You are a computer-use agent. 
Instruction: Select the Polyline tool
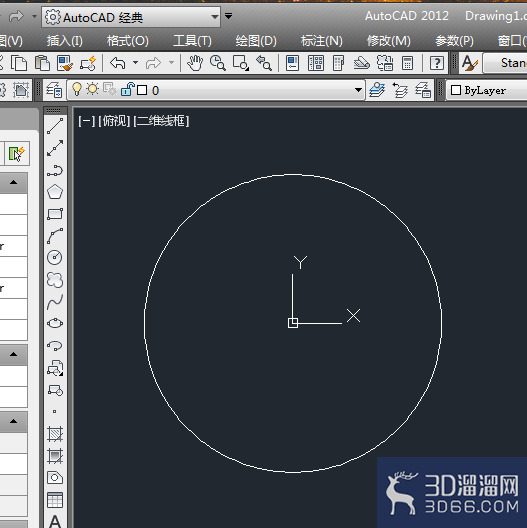pyautogui.click(x=55, y=170)
